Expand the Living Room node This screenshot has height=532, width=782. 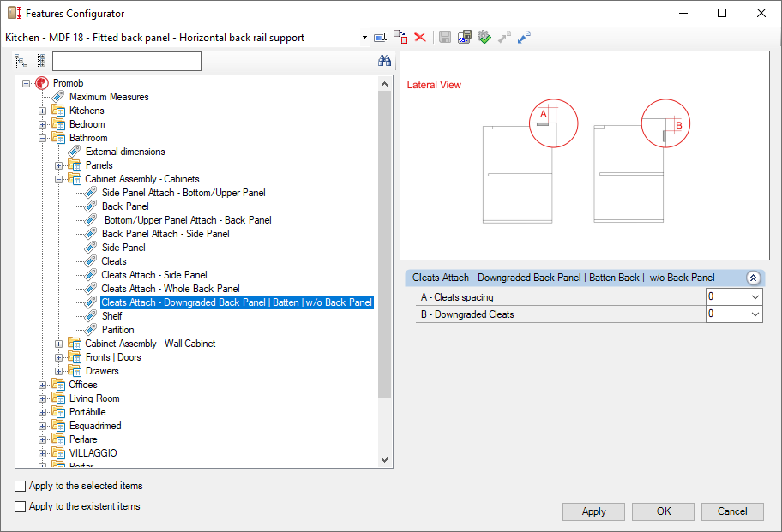coord(42,398)
